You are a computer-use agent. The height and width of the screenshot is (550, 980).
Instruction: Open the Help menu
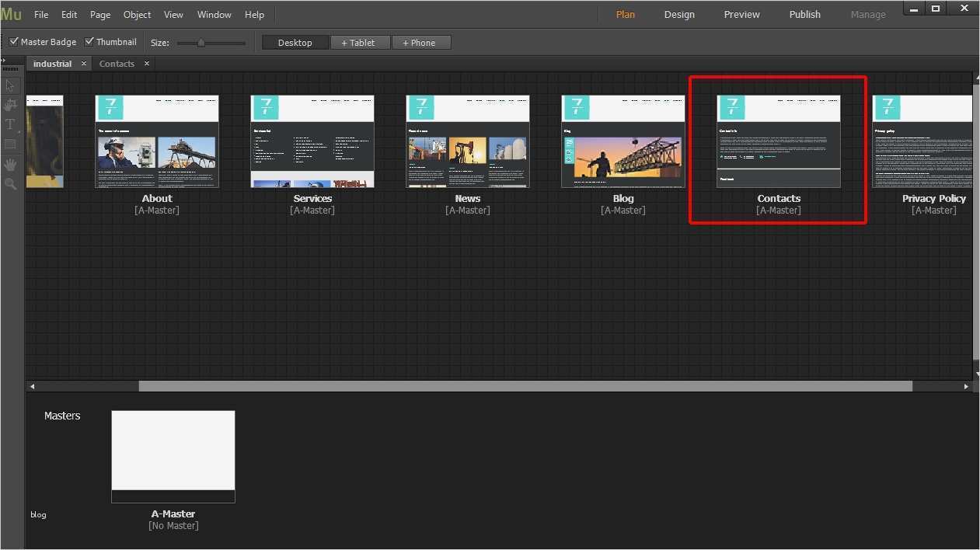[x=254, y=15]
